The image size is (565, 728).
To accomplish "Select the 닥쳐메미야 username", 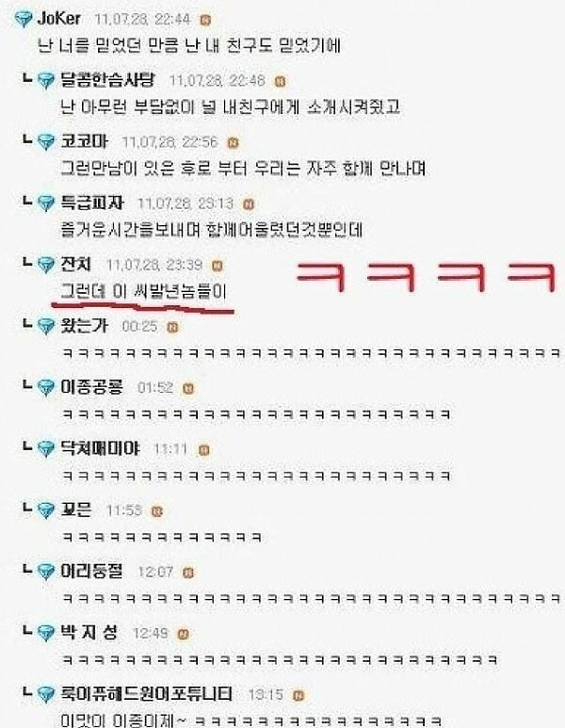I will pos(100,448).
